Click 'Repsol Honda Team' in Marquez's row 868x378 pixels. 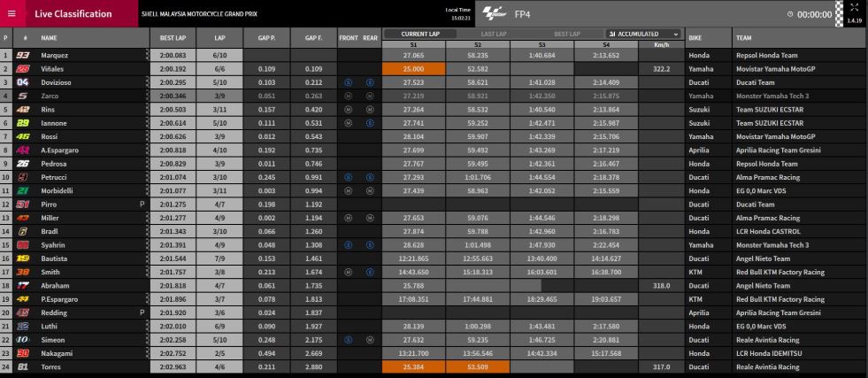pos(767,56)
